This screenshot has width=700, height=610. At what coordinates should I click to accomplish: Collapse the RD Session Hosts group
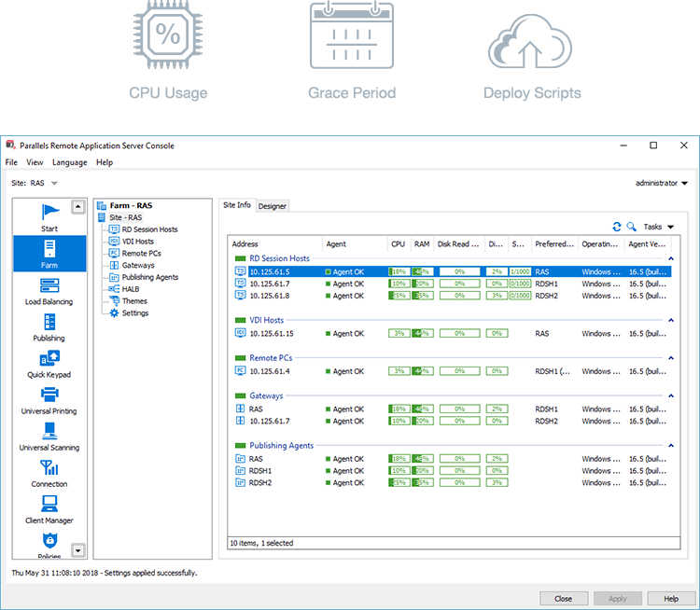tap(670, 258)
